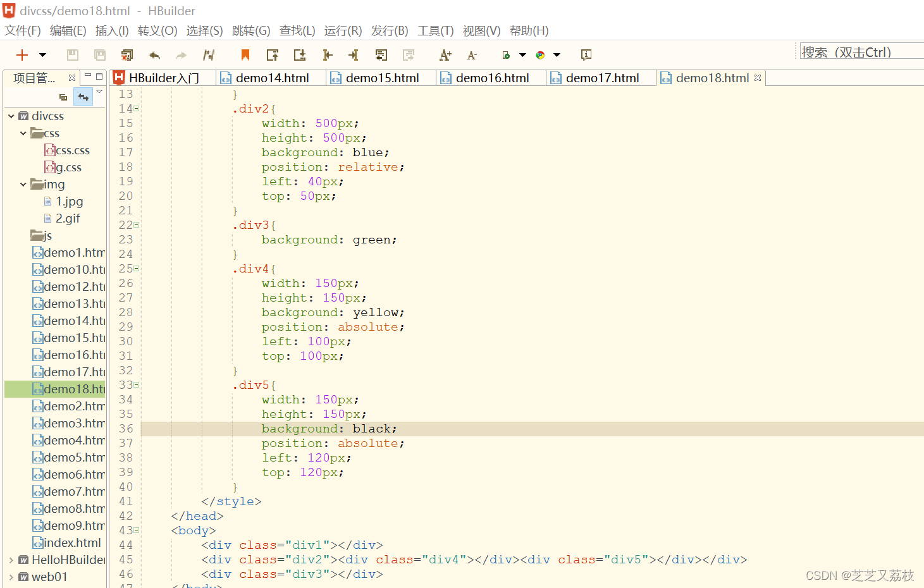This screenshot has height=588, width=924.
Task: Open the run icon dropdown arrow
Action: point(522,55)
